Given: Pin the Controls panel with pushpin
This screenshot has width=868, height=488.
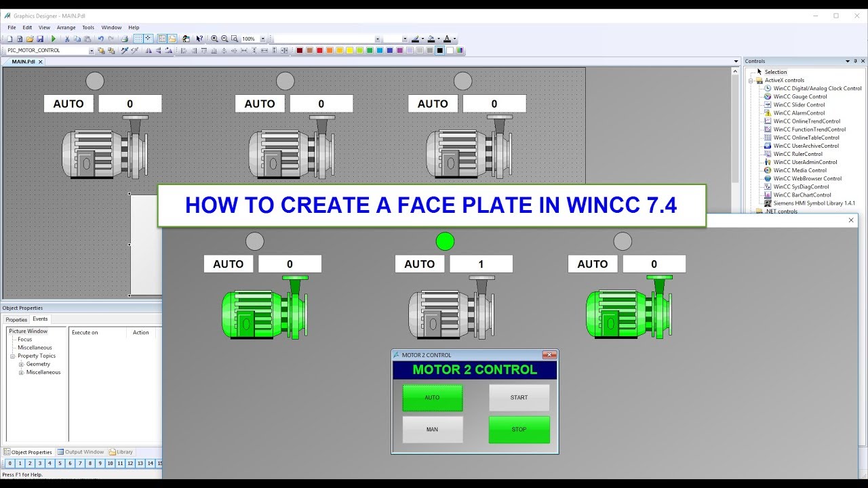Looking at the screenshot, I should pyautogui.click(x=856, y=61).
